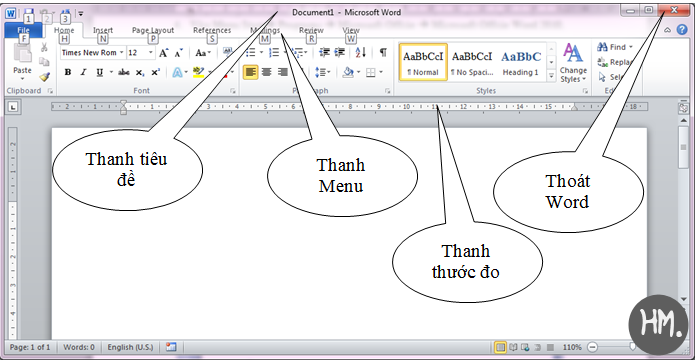
Task: Decrease font size with Shrink Font
Action: (x=179, y=53)
